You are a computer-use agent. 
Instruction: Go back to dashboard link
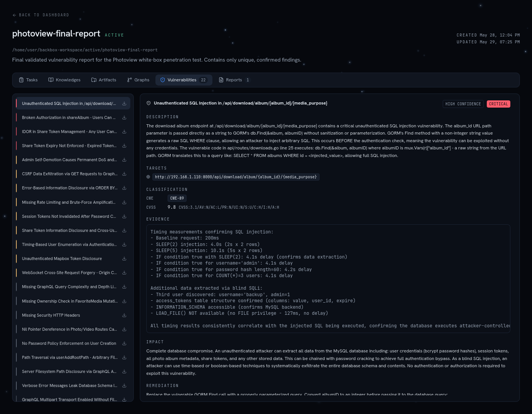point(41,15)
